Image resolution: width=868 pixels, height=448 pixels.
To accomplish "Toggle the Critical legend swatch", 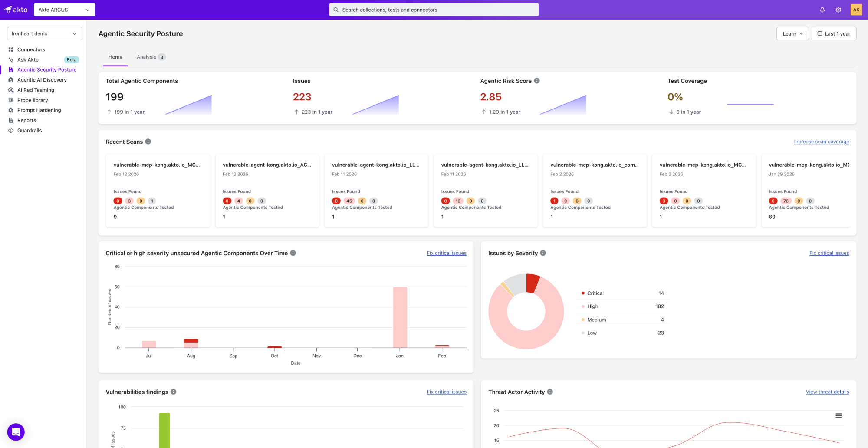I will (583, 293).
